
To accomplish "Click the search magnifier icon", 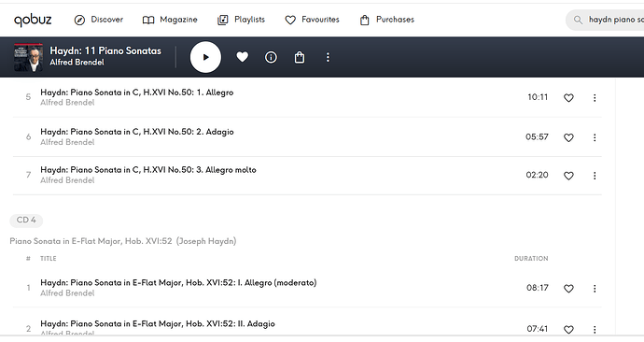I will point(578,20).
